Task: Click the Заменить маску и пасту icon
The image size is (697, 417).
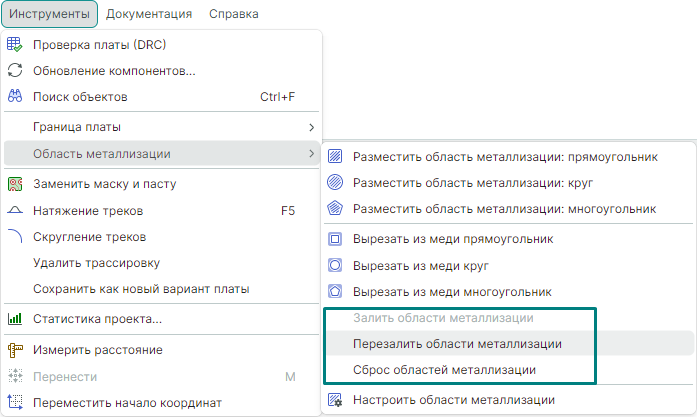Action: (15, 184)
